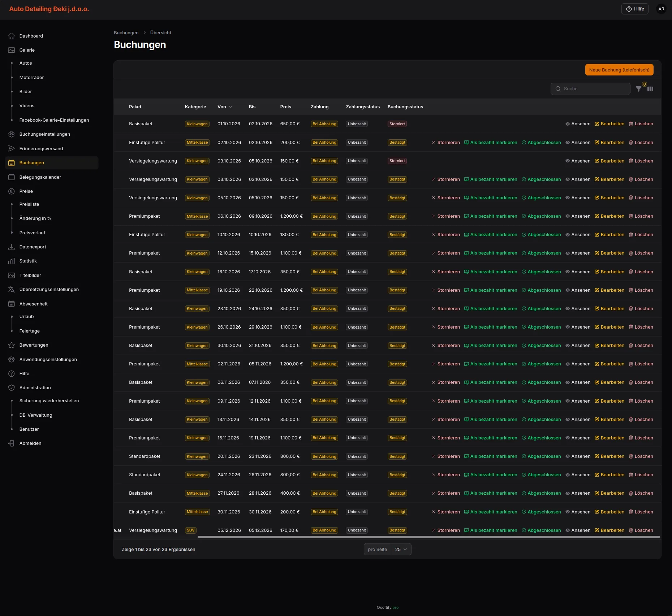Click the horizontal scrollbar under the table

[429, 537]
